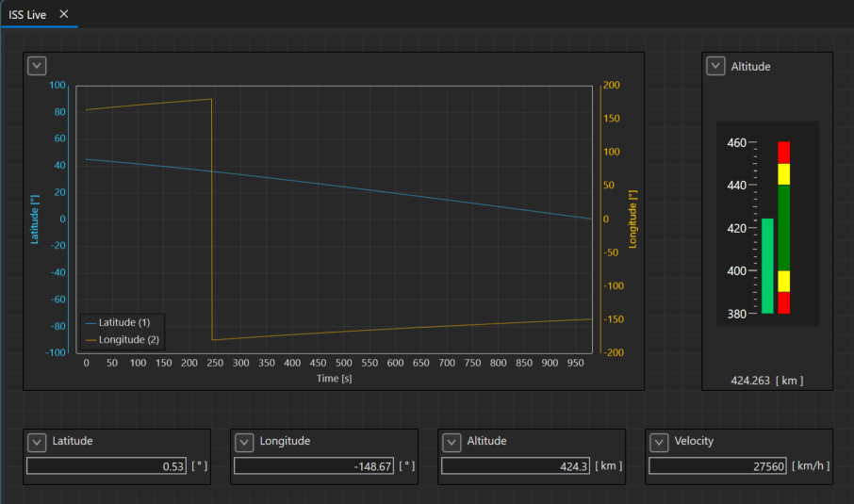Click the Velocity panel title

[x=694, y=441]
